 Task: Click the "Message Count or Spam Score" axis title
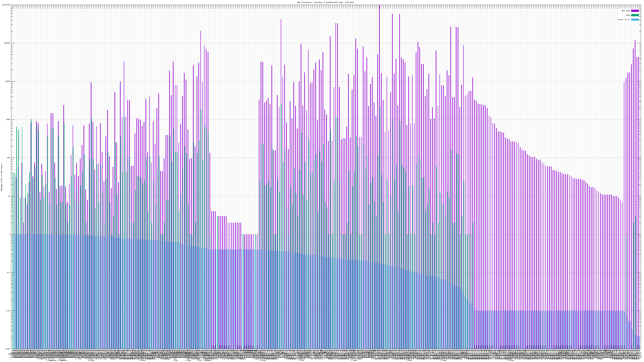[1, 177]
